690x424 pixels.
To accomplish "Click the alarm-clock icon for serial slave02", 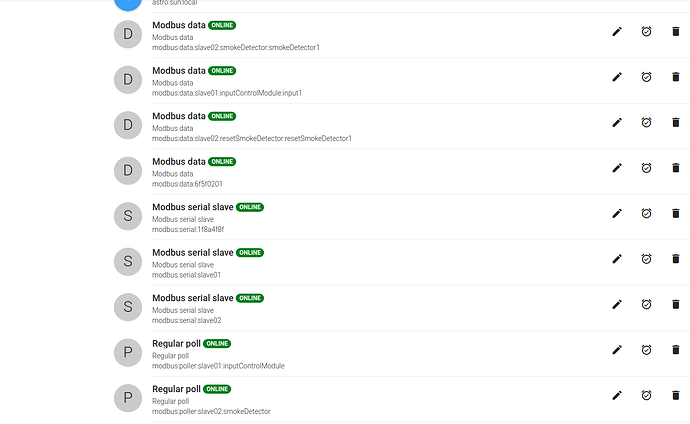I will tap(646, 304).
